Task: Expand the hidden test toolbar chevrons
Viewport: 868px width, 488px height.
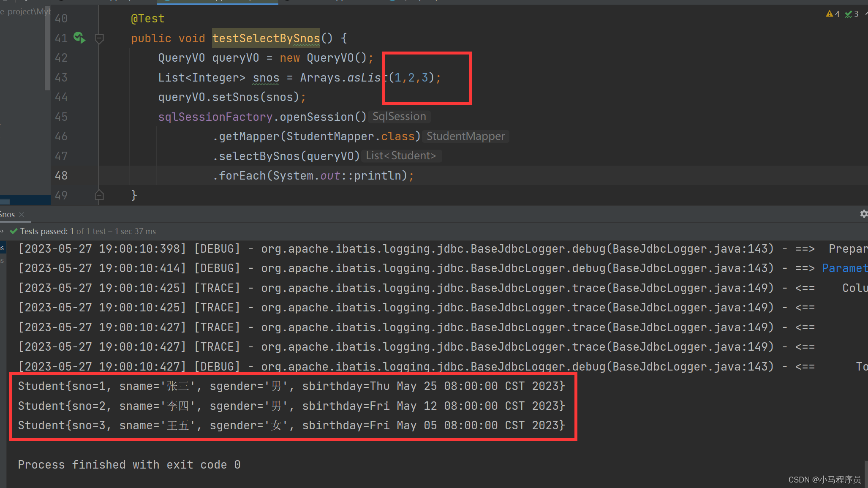Action: click(2, 231)
